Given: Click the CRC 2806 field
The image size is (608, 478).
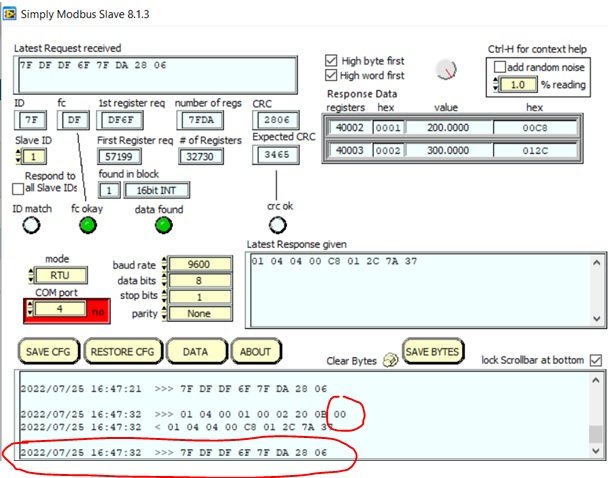Looking at the screenshot, I should 276,120.
